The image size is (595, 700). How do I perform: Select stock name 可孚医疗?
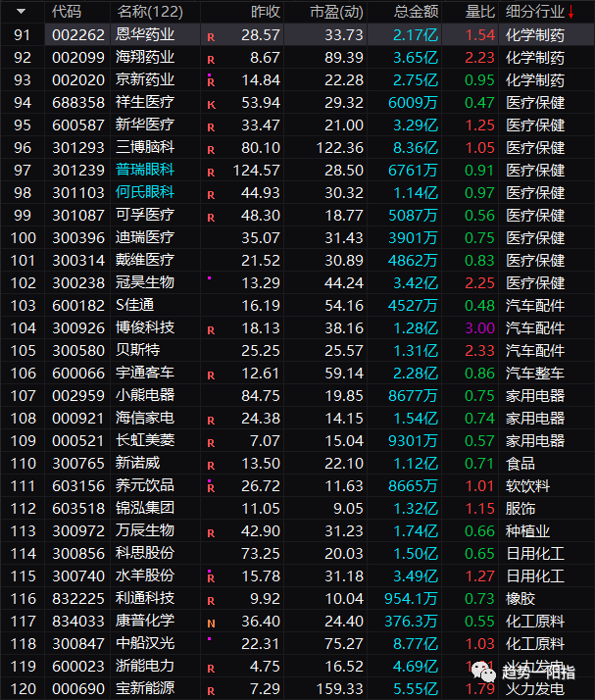point(145,215)
